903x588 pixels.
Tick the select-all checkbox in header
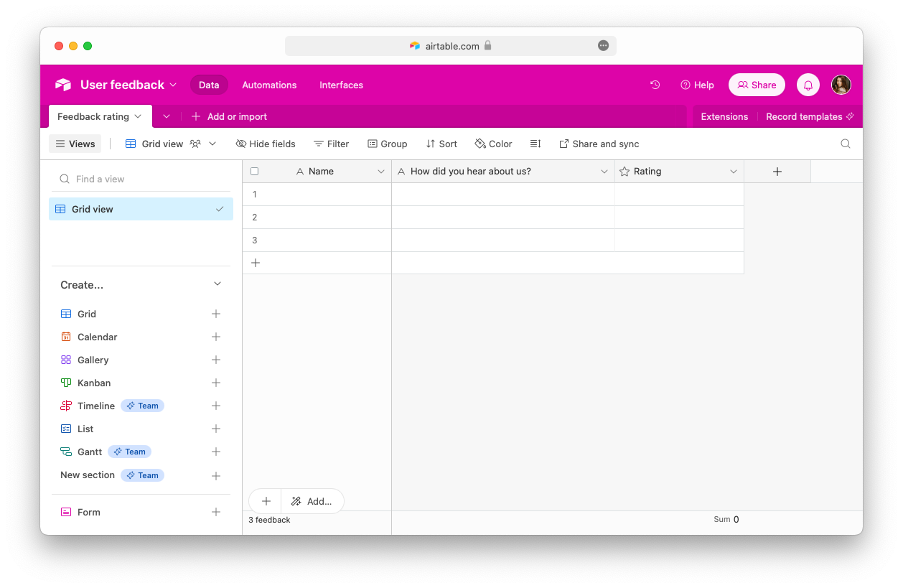[254, 172]
